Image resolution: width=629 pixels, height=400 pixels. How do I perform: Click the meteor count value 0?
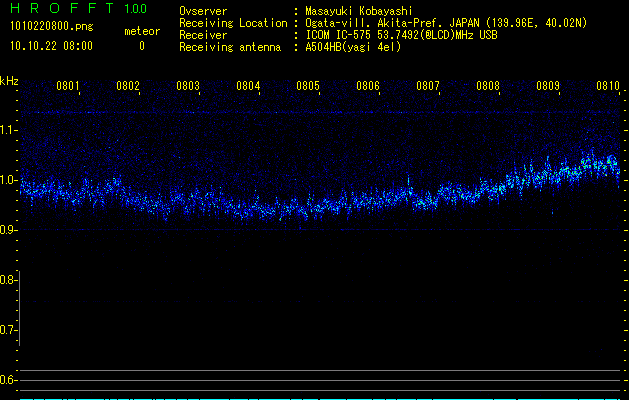[x=141, y=46]
